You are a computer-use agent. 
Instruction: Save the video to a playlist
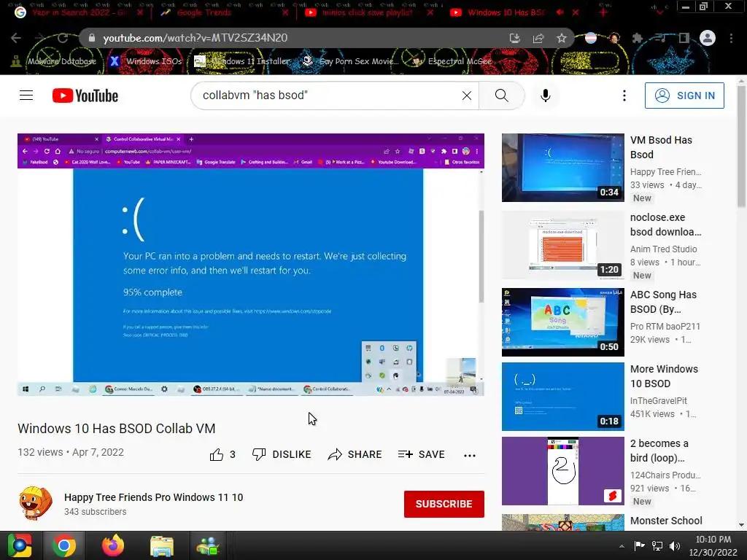click(422, 455)
